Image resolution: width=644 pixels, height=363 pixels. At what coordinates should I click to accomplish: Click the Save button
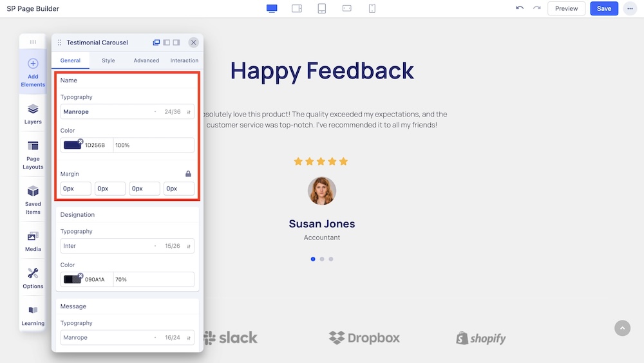(604, 8)
